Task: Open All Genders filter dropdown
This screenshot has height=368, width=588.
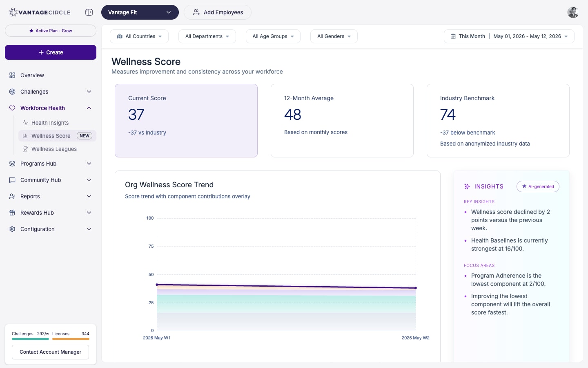Action: pyautogui.click(x=334, y=36)
